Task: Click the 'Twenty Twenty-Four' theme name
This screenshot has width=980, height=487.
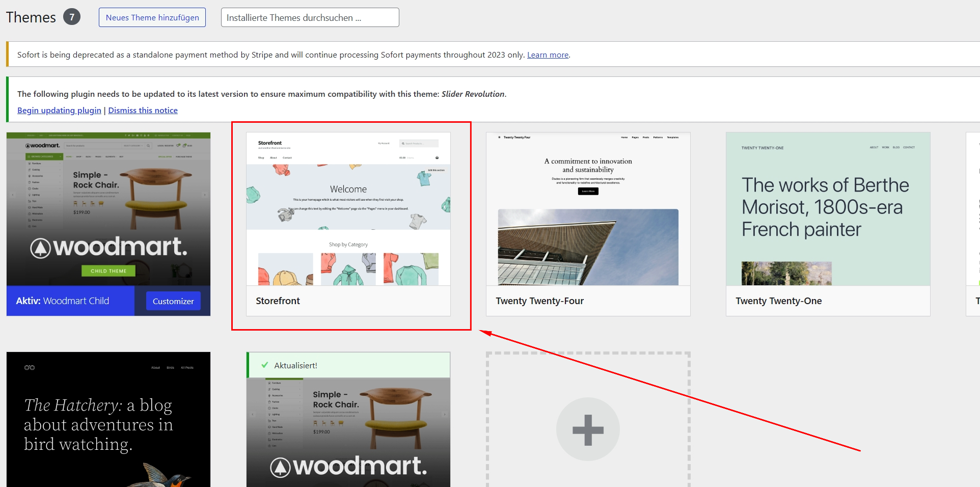Action: (540, 301)
